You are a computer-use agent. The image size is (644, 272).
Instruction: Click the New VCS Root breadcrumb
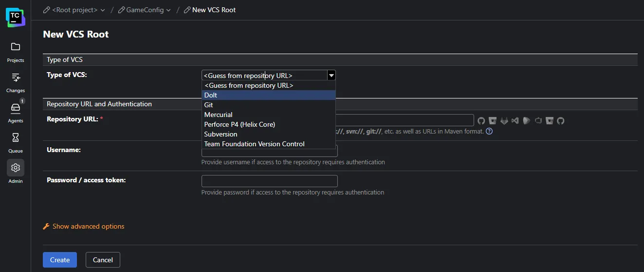pos(214,10)
